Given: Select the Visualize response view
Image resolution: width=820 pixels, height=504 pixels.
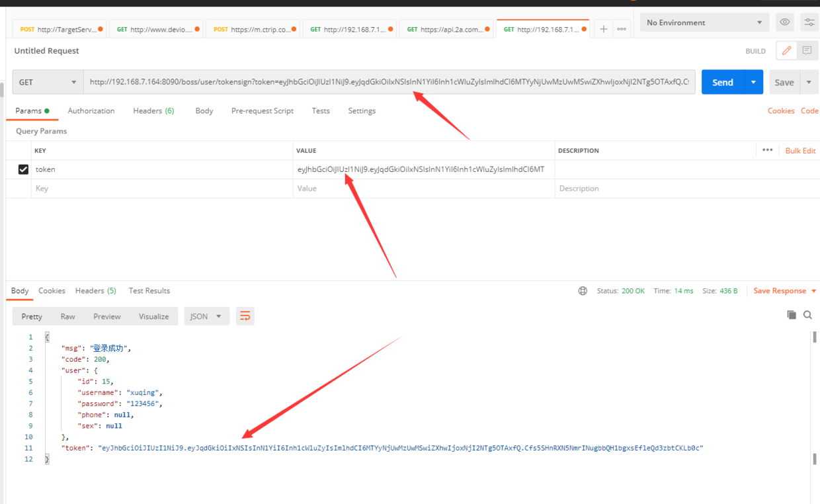Looking at the screenshot, I should tap(154, 316).
